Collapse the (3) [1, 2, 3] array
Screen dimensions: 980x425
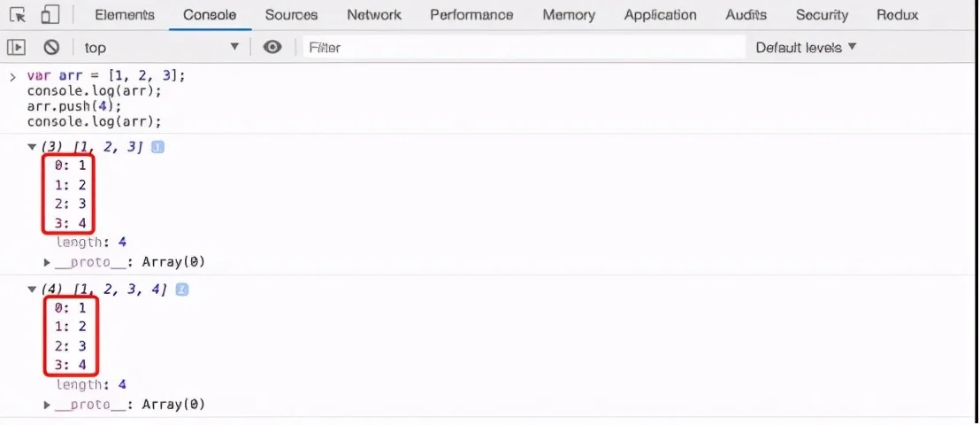pos(33,147)
